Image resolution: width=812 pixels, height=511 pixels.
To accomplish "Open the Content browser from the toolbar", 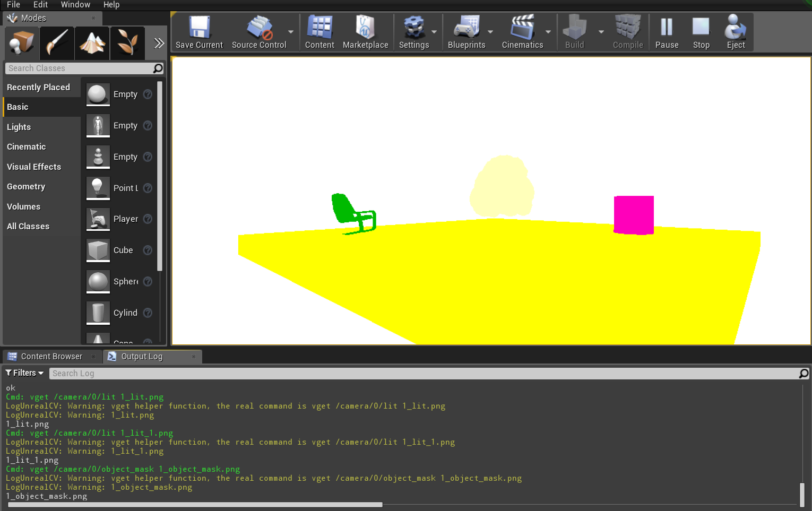I will tap(319, 32).
